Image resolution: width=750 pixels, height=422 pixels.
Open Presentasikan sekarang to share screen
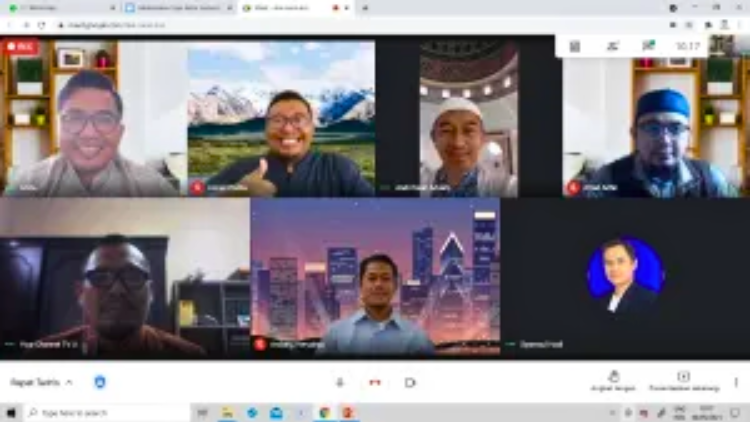click(684, 381)
